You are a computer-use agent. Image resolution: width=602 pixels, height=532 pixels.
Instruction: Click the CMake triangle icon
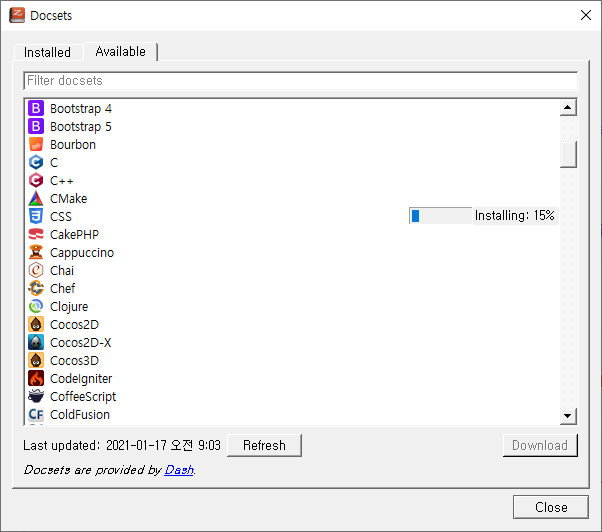pyautogui.click(x=36, y=198)
